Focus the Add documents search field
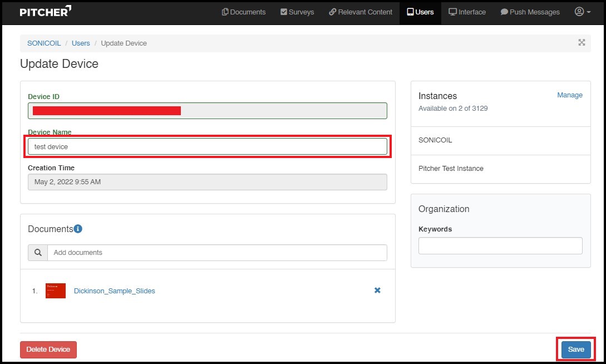Image resolution: width=606 pixels, height=364 pixels. 217,253
